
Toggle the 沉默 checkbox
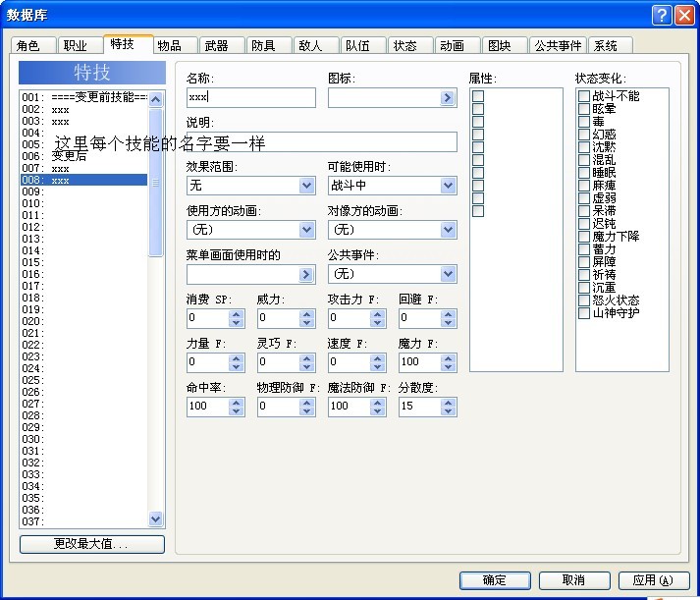click(584, 147)
